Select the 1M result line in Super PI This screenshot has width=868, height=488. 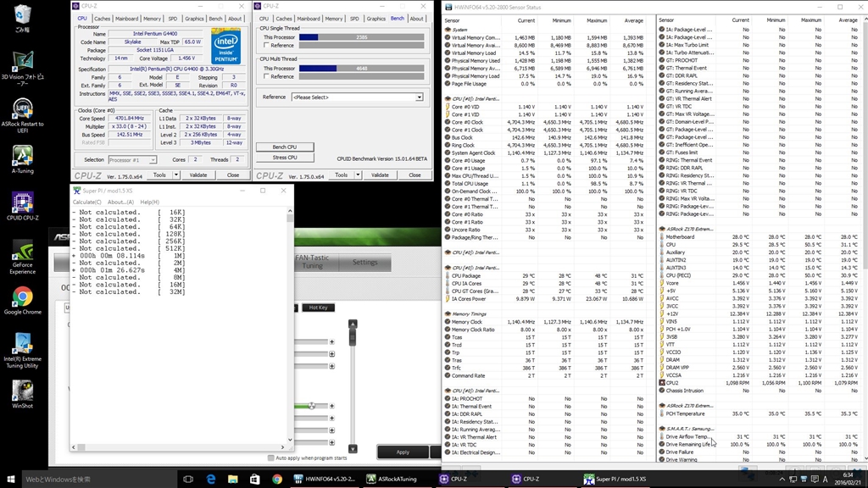coord(129,256)
